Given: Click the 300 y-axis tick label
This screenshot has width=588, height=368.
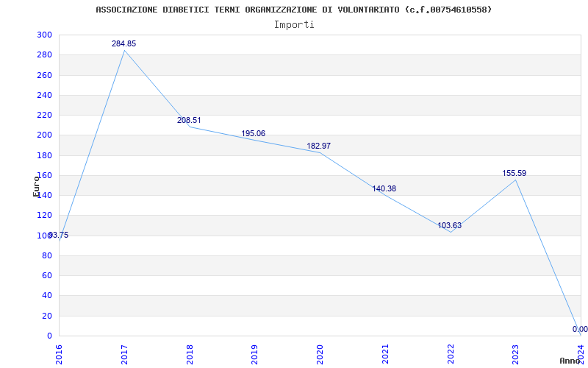Looking at the screenshot, I should pos(44,35).
